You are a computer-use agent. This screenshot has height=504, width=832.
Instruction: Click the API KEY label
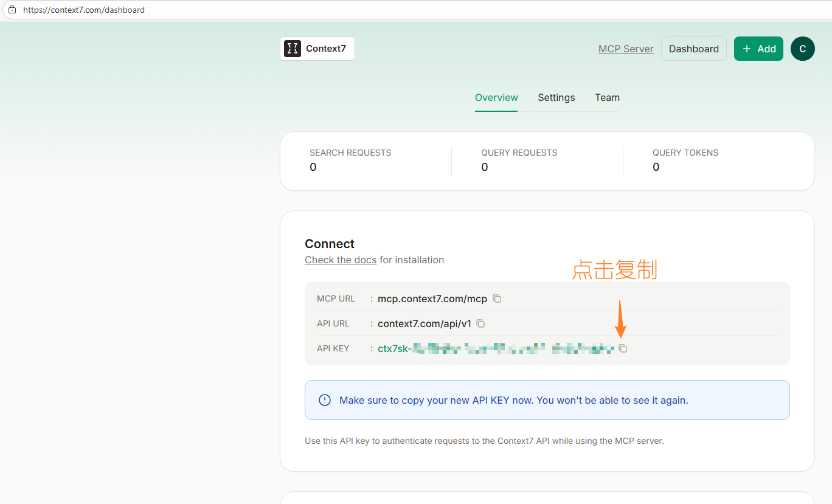pos(333,348)
